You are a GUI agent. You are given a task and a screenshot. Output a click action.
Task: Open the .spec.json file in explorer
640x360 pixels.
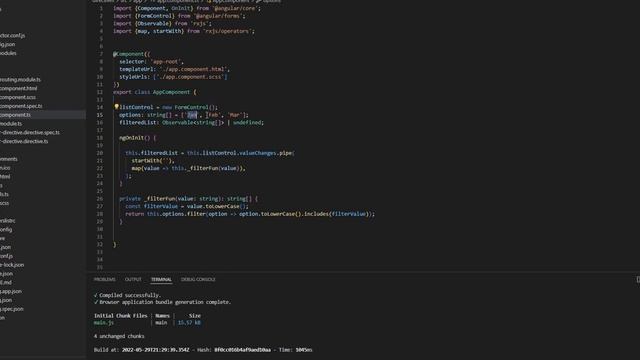click(12, 309)
